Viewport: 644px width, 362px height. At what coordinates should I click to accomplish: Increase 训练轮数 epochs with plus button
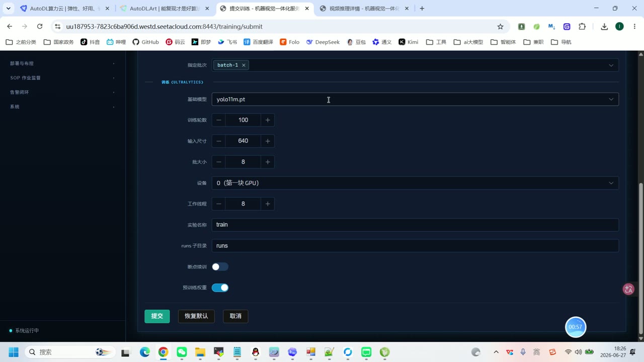pyautogui.click(x=268, y=120)
